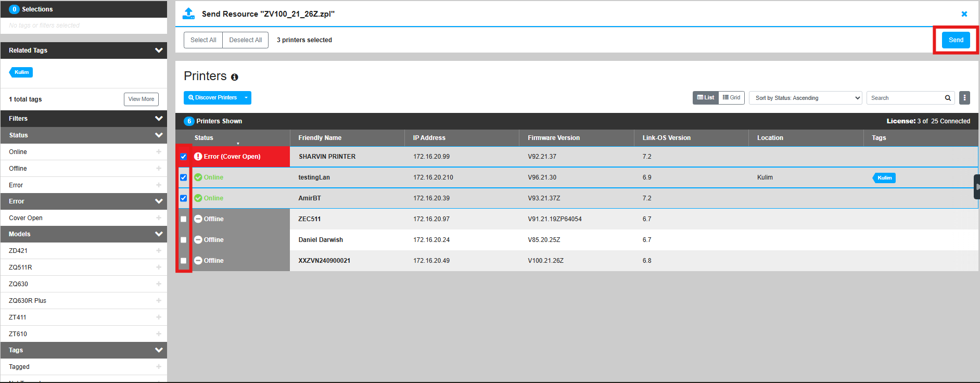The width and height of the screenshot is (980, 383).
Task: Collapse the Related Tags section
Action: pos(159,50)
